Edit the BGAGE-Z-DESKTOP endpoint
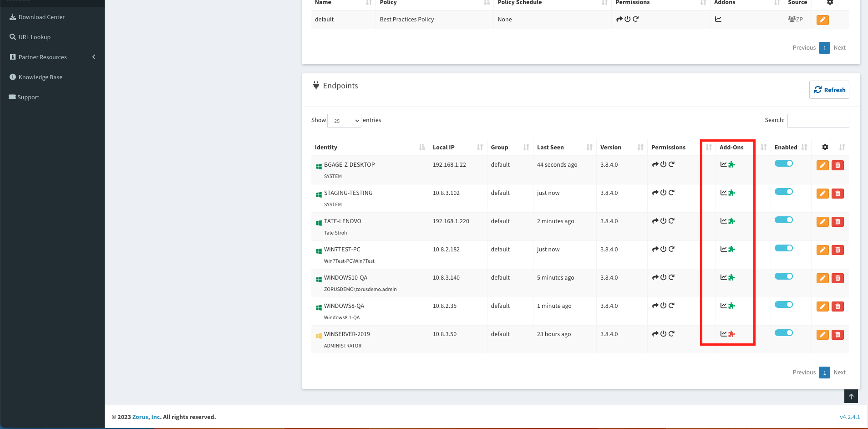This screenshot has width=868, height=429. tap(822, 165)
